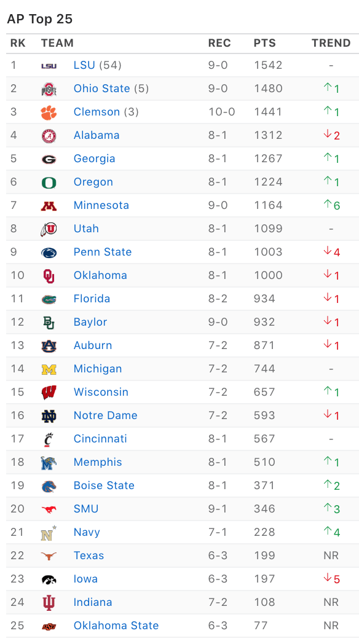The height and width of the screenshot is (644, 359).
Task: Click the Notre Dame ND logo
Action: click(x=49, y=416)
